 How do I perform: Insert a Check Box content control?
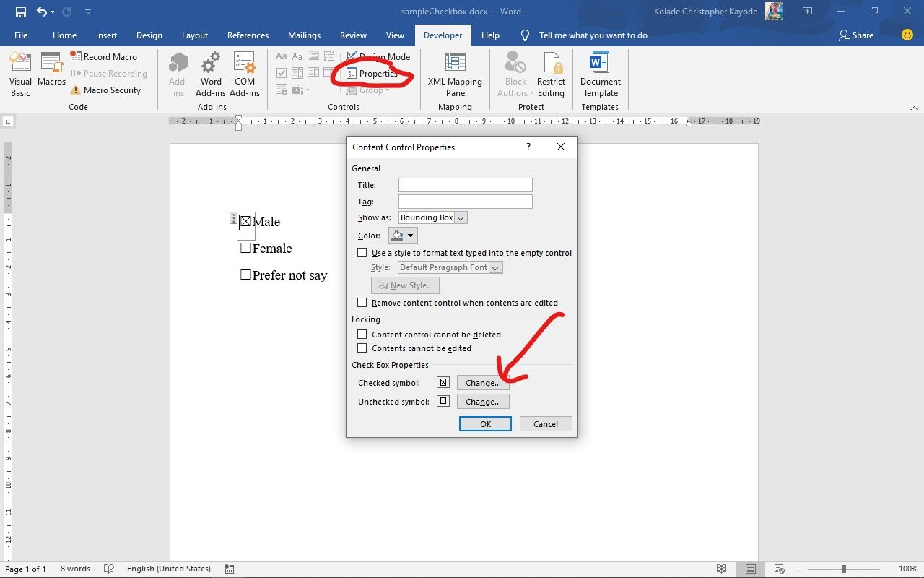coord(282,72)
